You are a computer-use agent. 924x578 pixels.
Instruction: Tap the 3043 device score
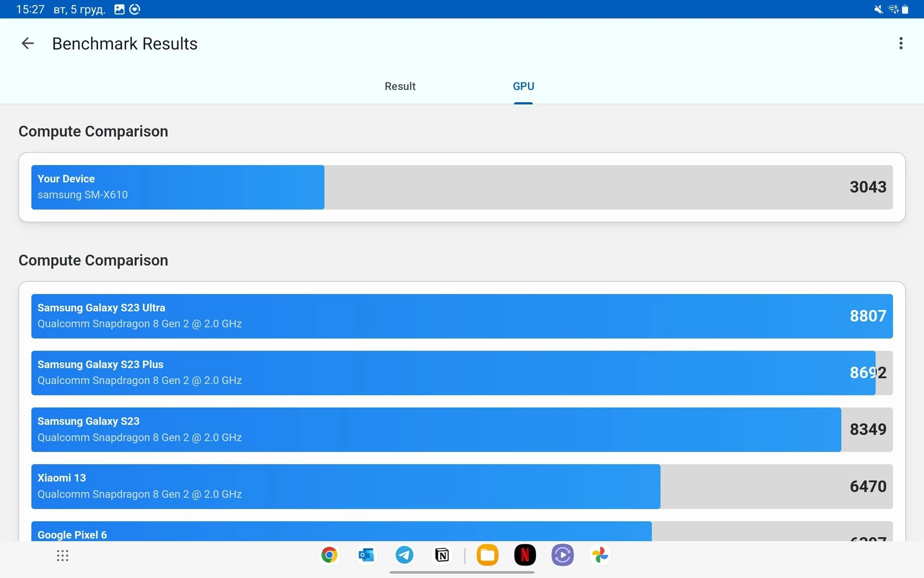point(868,187)
